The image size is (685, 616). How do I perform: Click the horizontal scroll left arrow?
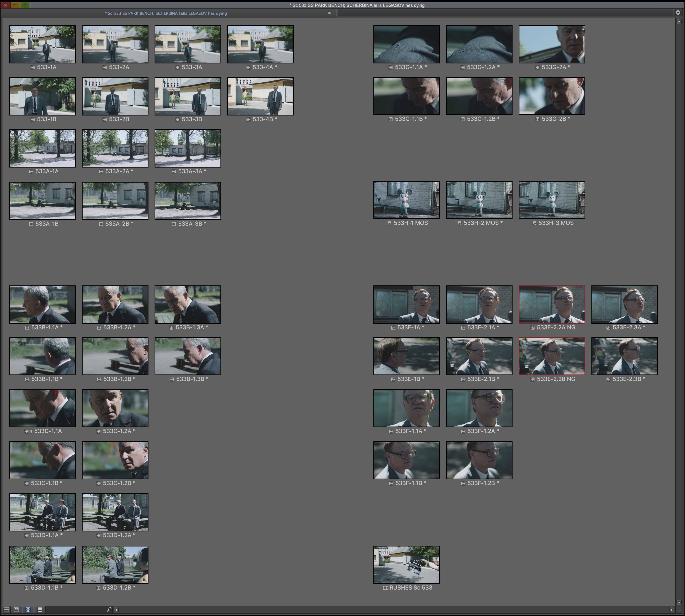point(116,609)
